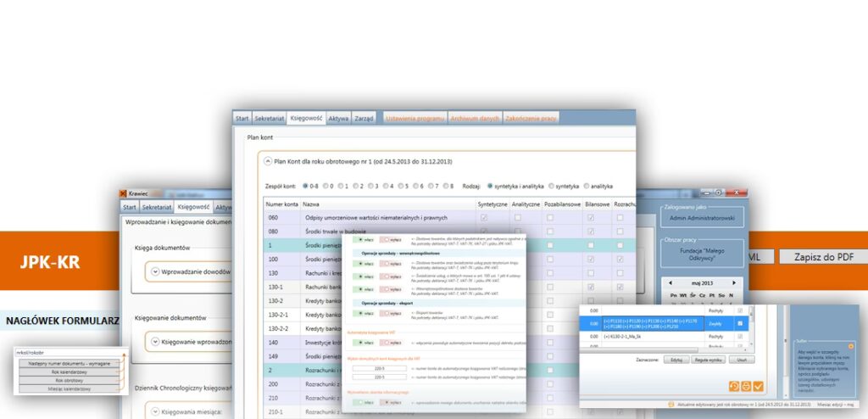Collapse 'Plan Kont dla roku obrotowego' section

(268, 160)
